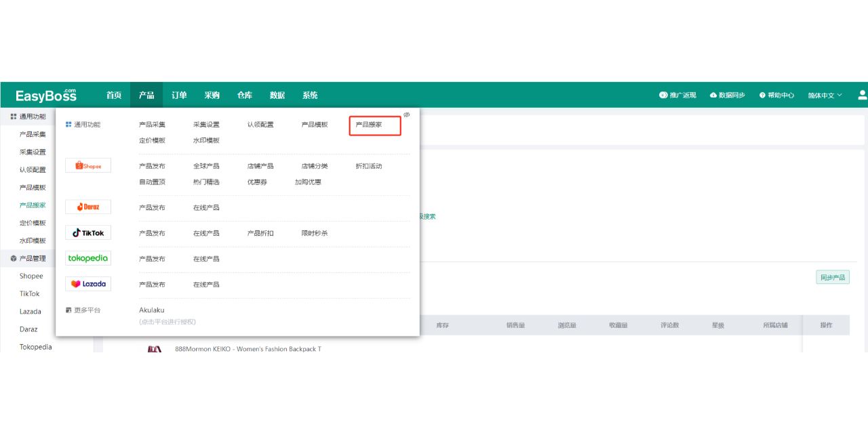Open Lazada 在线产品
The height and width of the screenshot is (433, 868).
206,285
